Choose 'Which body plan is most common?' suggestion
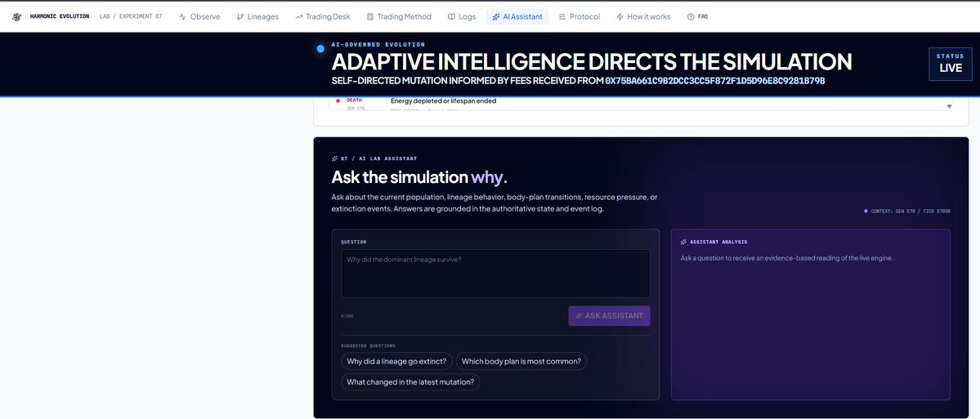This screenshot has height=419, width=980. (521, 361)
